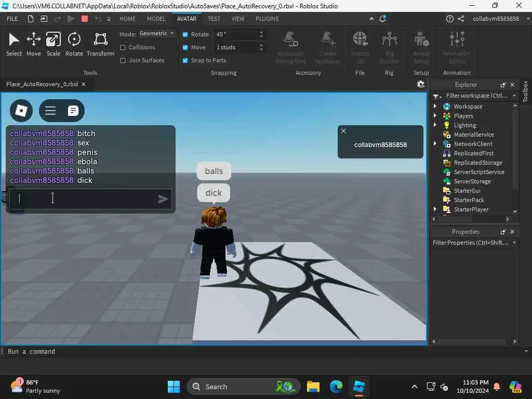The width and height of the screenshot is (532, 399).
Task: Launch the Rig Builder
Action: (x=389, y=47)
